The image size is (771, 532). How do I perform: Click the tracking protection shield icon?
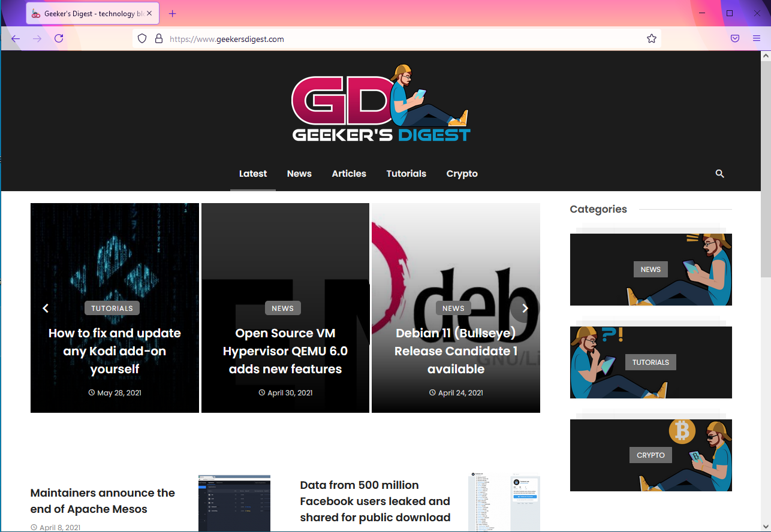click(142, 39)
